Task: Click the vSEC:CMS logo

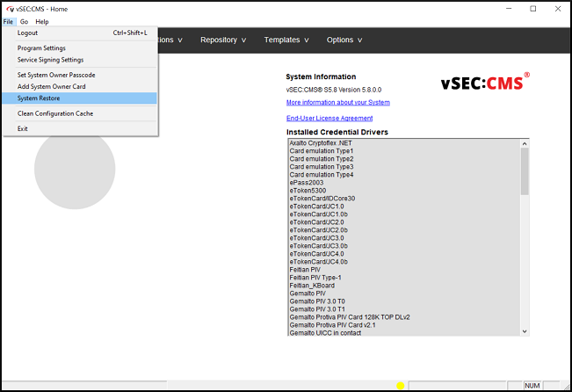Action: tap(485, 82)
